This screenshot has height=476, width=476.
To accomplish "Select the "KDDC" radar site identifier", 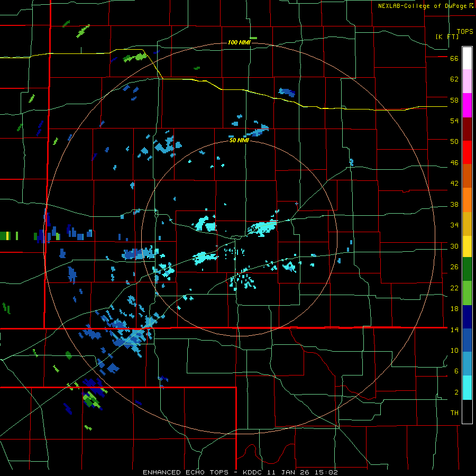I will 254,472.
